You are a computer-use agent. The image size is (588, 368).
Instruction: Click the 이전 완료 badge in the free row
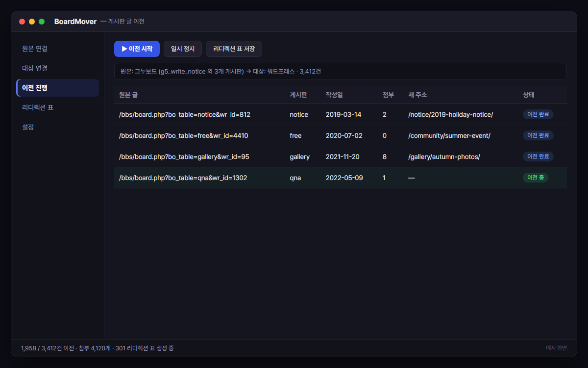538,135
